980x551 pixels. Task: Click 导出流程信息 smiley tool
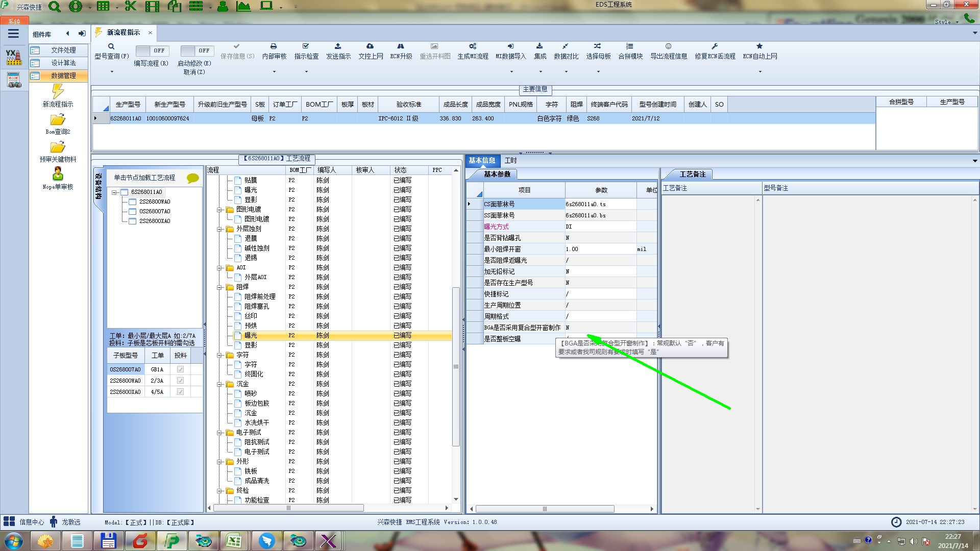click(x=669, y=52)
